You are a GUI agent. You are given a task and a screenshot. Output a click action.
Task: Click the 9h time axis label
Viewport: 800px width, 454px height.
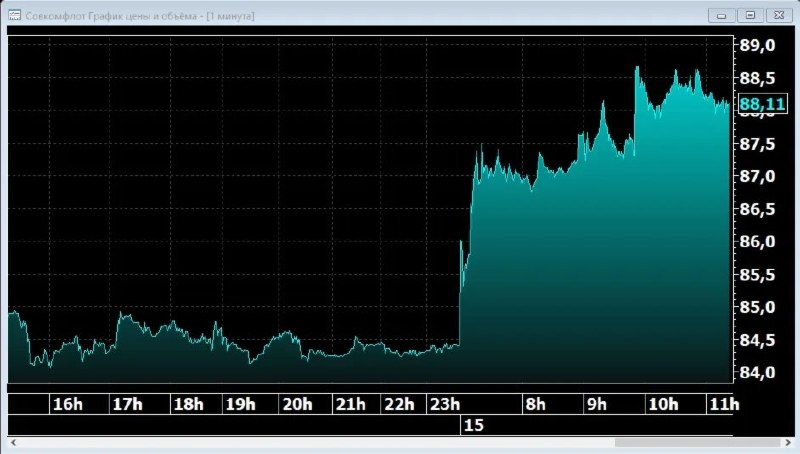[597, 405]
